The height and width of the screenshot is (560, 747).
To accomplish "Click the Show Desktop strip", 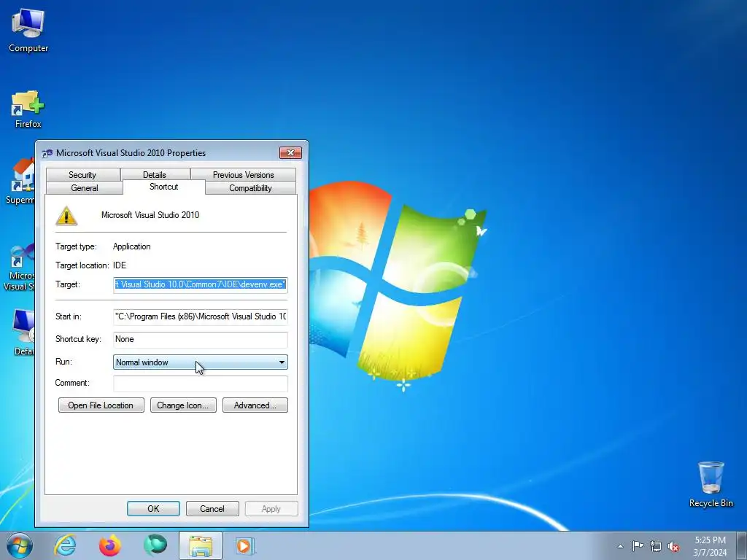I will click(742, 545).
